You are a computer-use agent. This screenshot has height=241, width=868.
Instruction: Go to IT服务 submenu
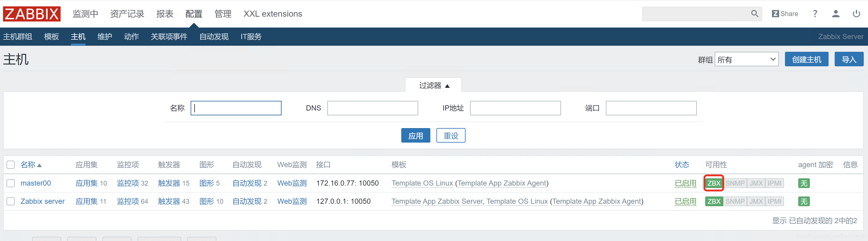pos(251,37)
